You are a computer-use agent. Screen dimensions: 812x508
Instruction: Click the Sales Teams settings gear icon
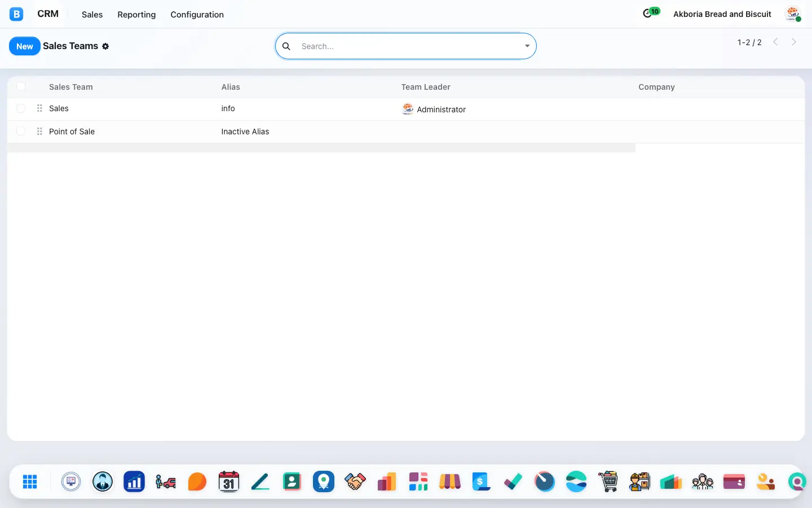click(105, 46)
